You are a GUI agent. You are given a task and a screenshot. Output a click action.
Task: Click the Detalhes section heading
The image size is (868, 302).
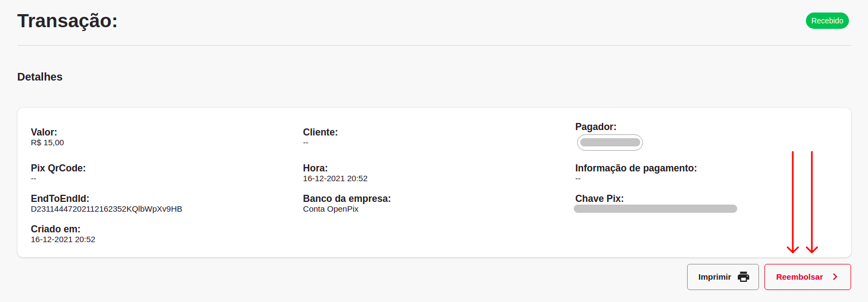point(40,77)
